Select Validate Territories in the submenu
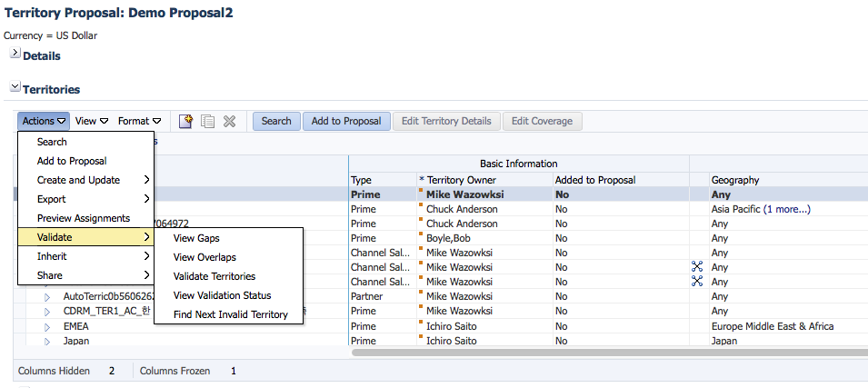The width and height of the screenshot is (868, 388). click(x=215, y=276)
